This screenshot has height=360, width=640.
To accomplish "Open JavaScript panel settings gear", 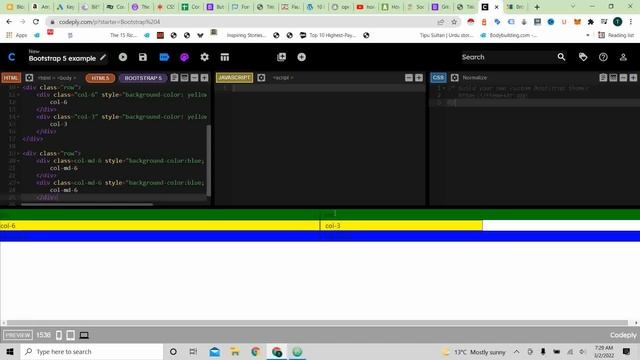I will coord(261,78).
